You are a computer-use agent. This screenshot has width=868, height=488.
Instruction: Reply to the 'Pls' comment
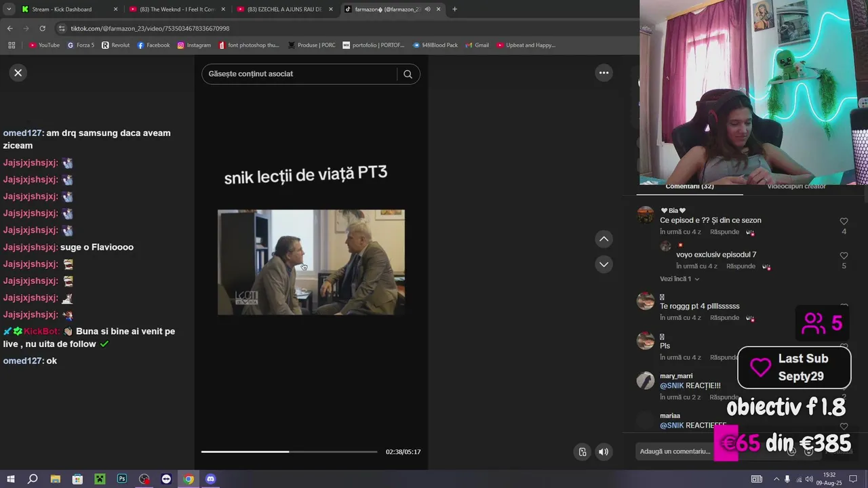point(724,357)
